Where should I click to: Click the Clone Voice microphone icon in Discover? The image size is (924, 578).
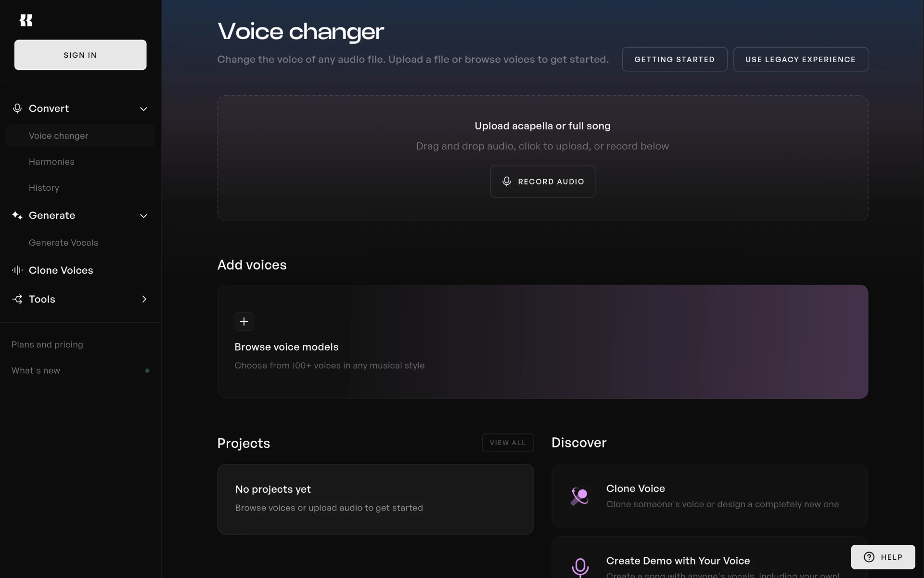pyautogui.click(x=580, y=496)
